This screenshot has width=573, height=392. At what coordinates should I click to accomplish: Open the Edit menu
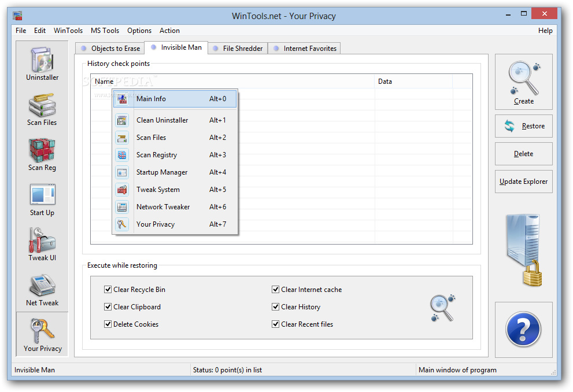pyautogui.click(x=40, y=31)
